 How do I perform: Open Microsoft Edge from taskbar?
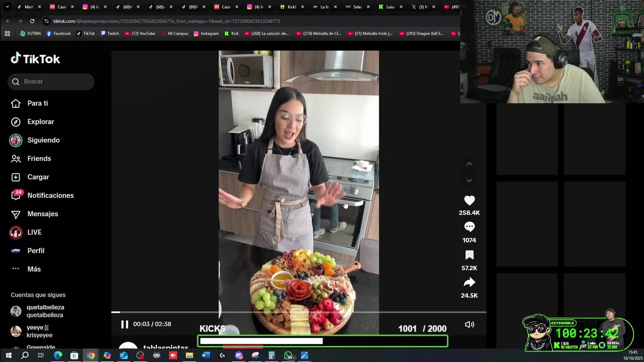(58, 355)
